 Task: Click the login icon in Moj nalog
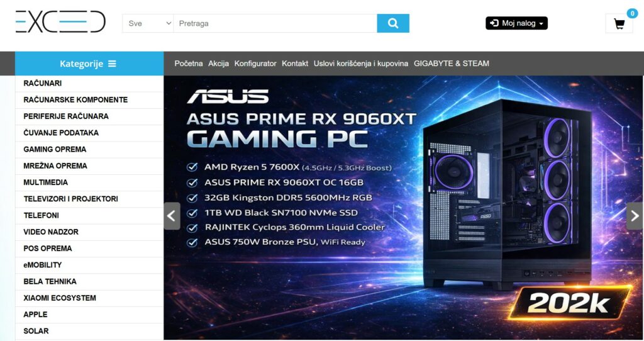coord(494,23)
